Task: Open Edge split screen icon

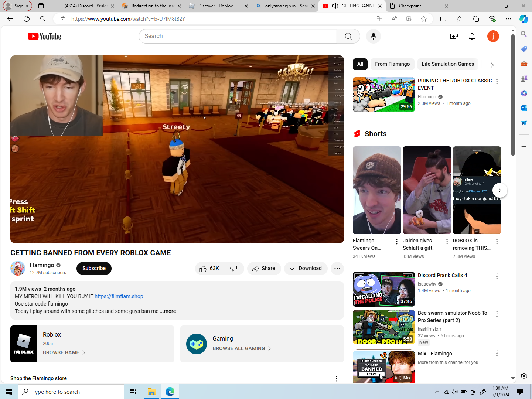Action: pos(443,19)
